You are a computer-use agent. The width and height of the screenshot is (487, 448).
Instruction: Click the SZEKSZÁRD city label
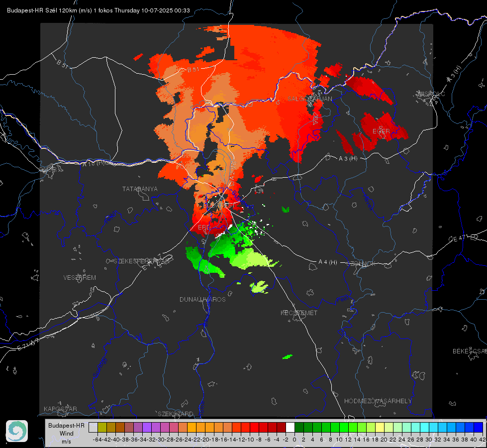coord(176,414)
